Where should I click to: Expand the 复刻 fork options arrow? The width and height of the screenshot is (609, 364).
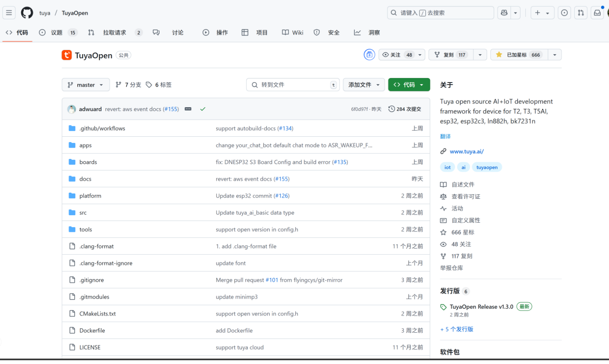480,55
